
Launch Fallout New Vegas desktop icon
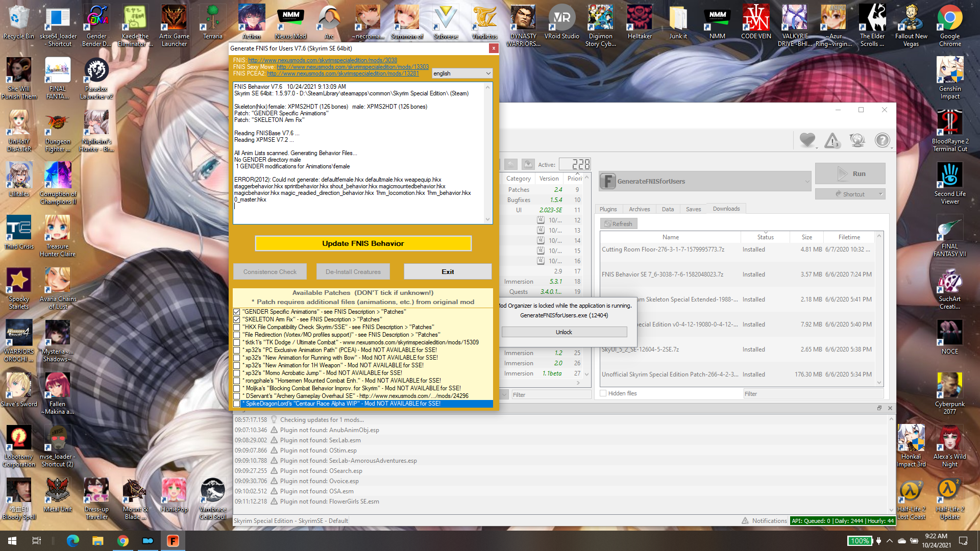click(911, 26)
